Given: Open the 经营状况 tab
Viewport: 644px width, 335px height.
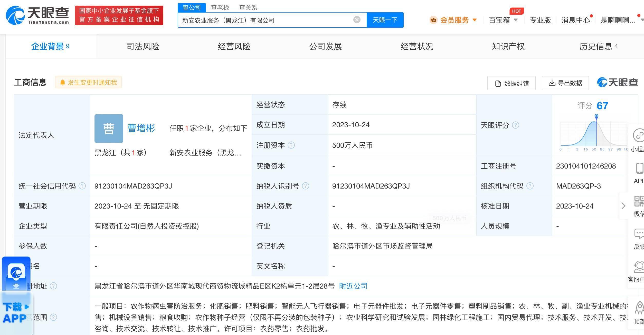Looking at the screenshot, I should click(x=417, y=46).
